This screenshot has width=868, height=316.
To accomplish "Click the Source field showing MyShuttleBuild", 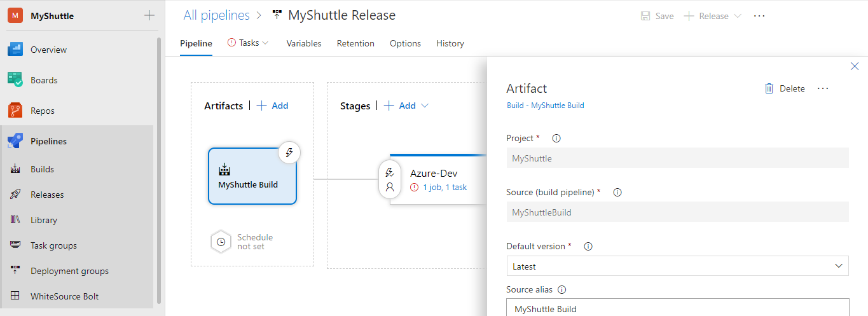I will click(677, 212).
